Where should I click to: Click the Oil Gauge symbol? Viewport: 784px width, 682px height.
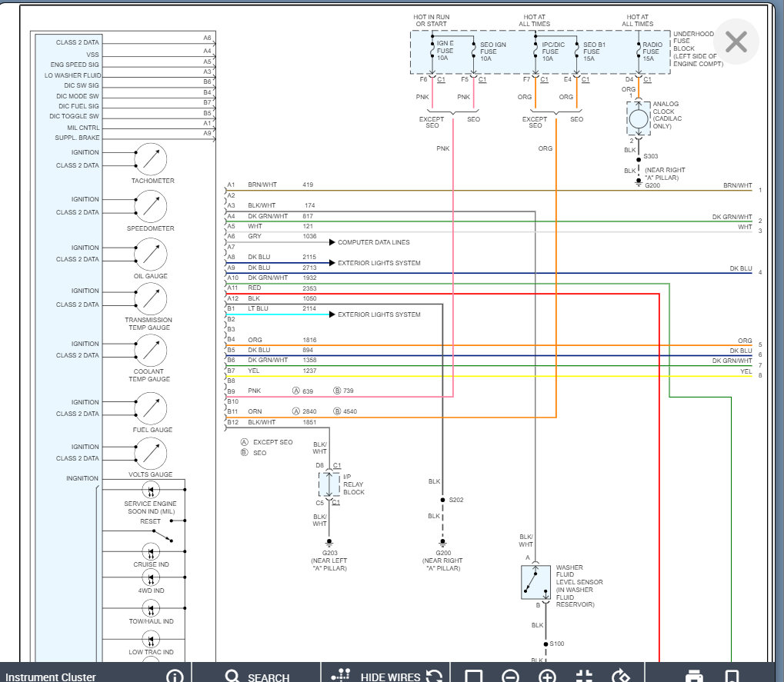click(x=151, y=254)
